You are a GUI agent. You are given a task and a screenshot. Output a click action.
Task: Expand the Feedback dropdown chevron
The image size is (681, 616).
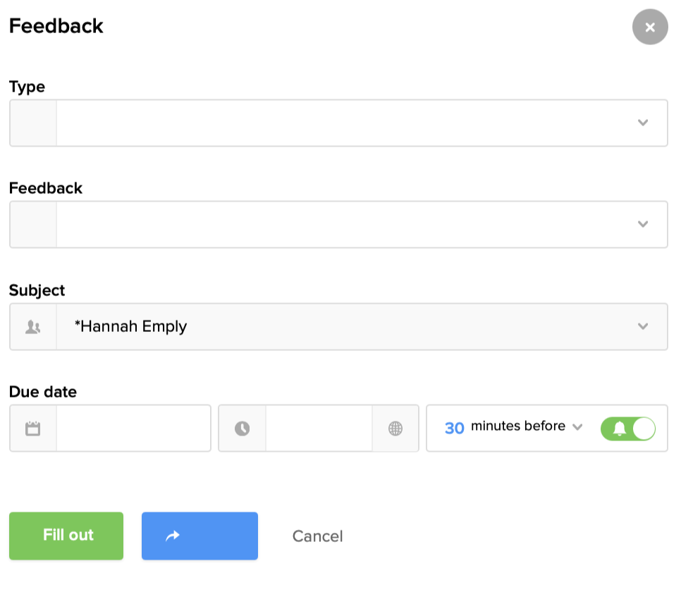click(x=642, y=224)
